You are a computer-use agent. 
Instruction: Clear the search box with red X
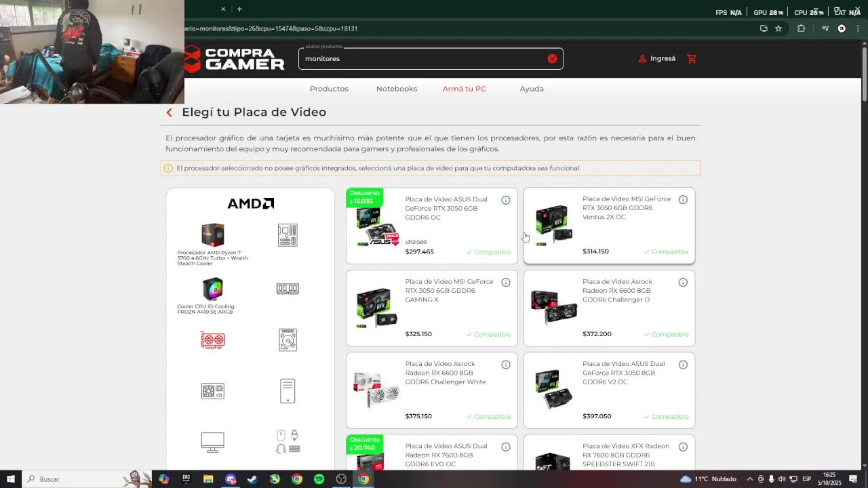coord(552,59)
